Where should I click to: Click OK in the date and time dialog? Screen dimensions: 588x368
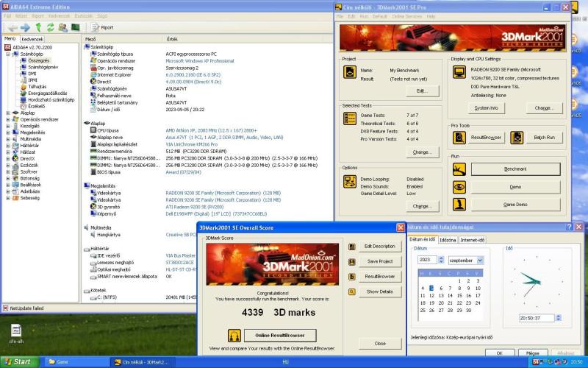click(x=500, y=353)
